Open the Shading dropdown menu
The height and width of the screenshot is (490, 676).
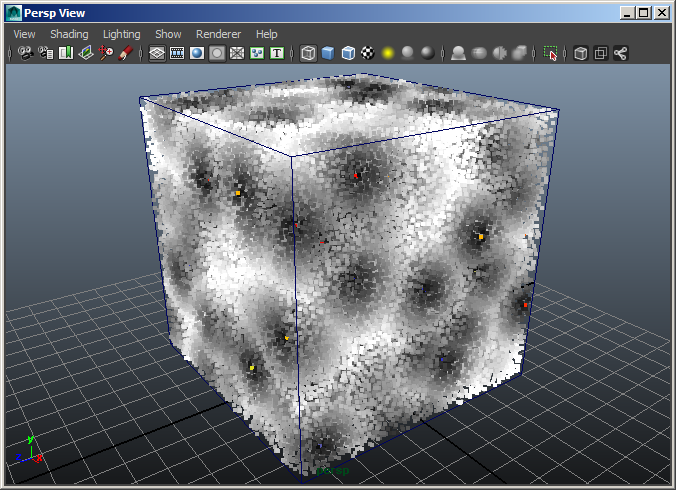(x=69, y=34)
